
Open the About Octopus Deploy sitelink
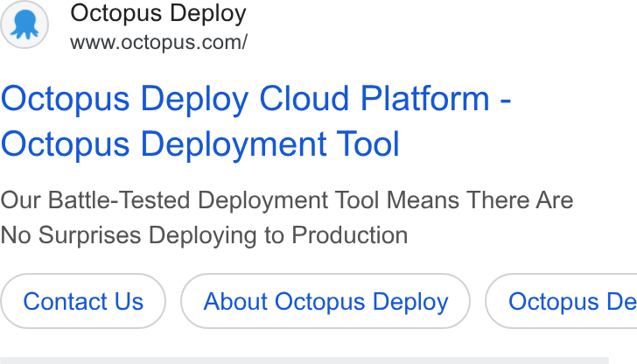[x=325, y=301]
